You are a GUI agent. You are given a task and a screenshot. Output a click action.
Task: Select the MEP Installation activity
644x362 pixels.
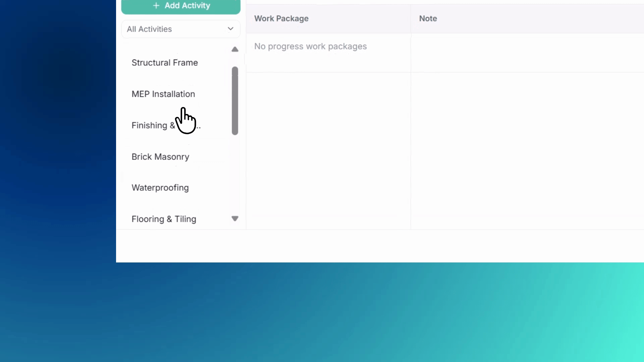(x=163, y=94)
